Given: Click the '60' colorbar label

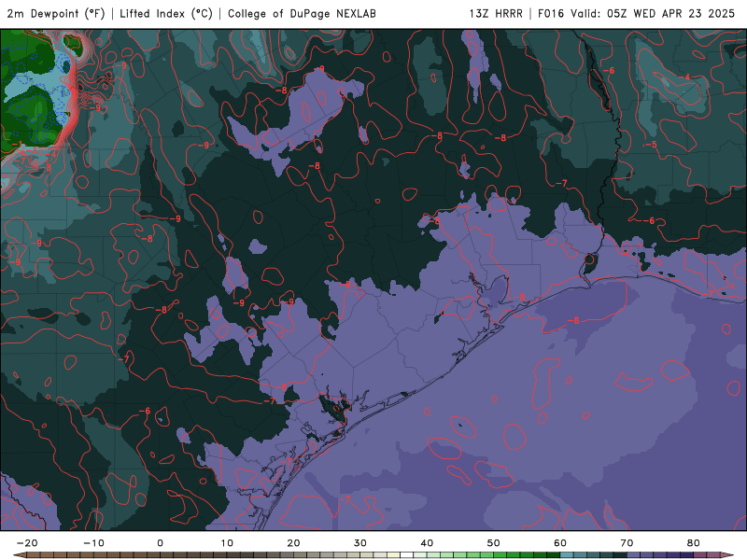Looking at the screenshot, I should [560, 543].
